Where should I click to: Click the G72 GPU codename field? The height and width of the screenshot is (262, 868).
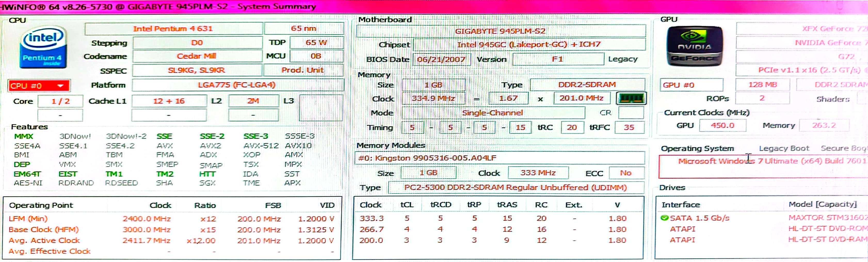[x=802, y=56]
